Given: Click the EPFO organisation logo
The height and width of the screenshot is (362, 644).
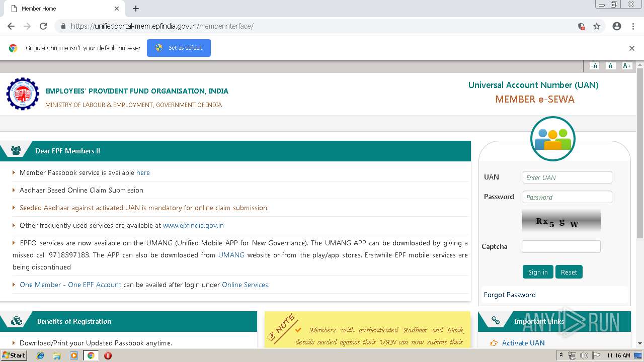Looking at the screenshot, I should coord(23,94).
